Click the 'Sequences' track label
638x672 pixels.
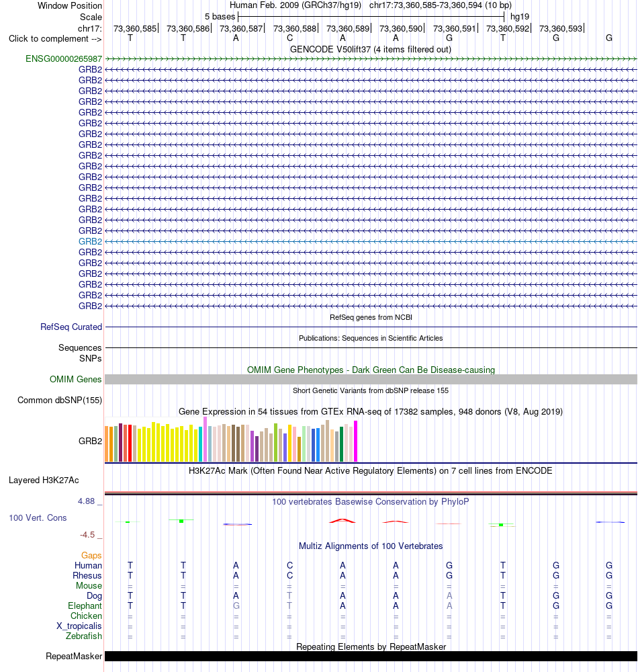(80, 347)
